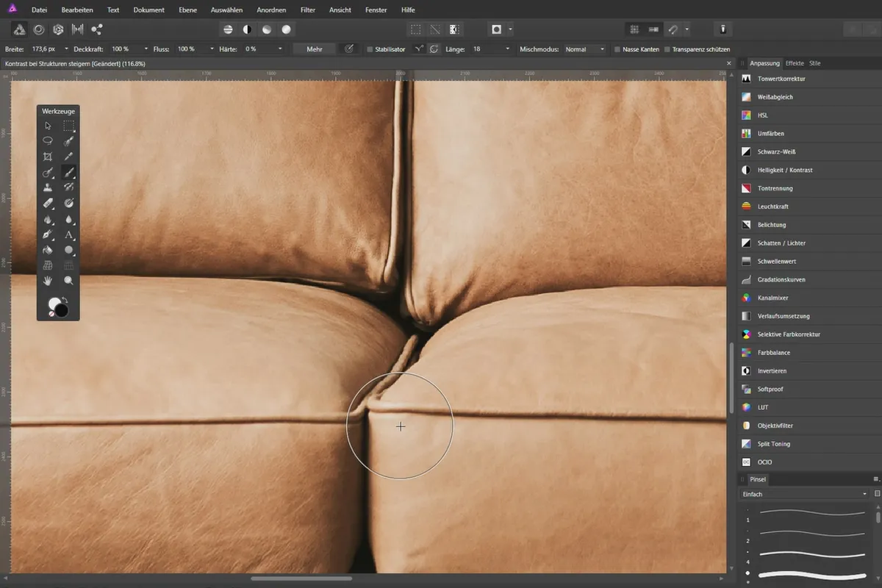This screenshot has width=882, height=588.
Task: Apply auto contrast from top toolbar
Action: [247, 29]
